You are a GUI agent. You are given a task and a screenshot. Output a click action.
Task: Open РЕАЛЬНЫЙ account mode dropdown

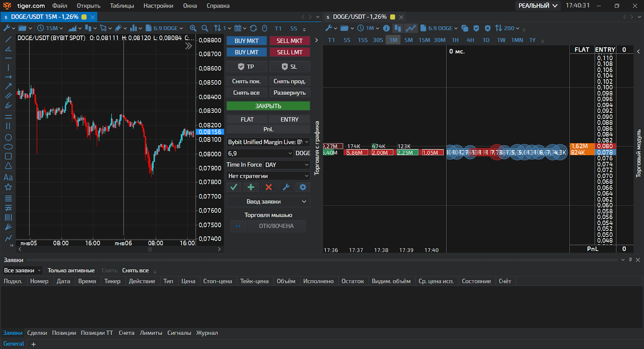pyautogui.click(x=538, y=6)
